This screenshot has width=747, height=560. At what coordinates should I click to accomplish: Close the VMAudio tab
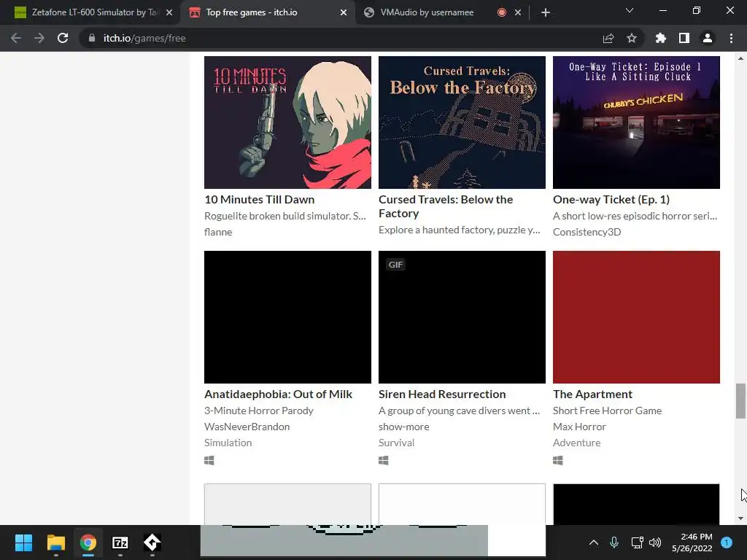pyautogui.click(x=518, y=12)
